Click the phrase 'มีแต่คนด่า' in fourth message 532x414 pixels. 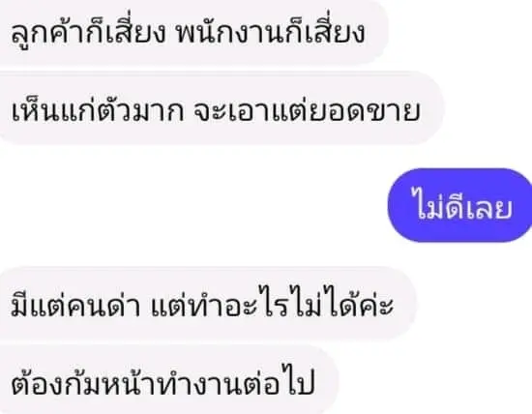[75, 304]
